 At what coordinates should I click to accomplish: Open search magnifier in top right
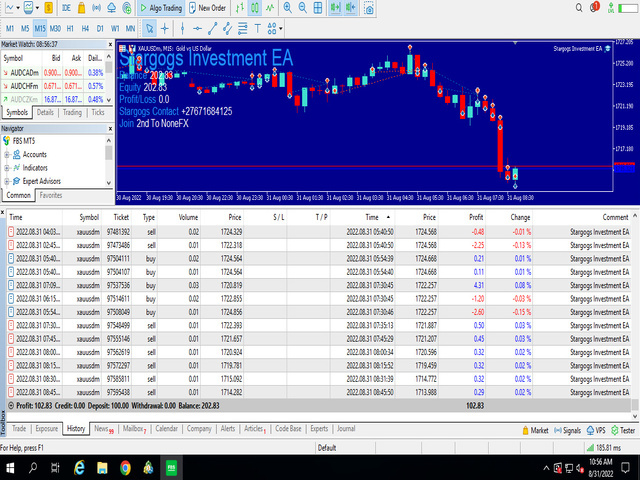pyautogui.click(x=579, y=8)
